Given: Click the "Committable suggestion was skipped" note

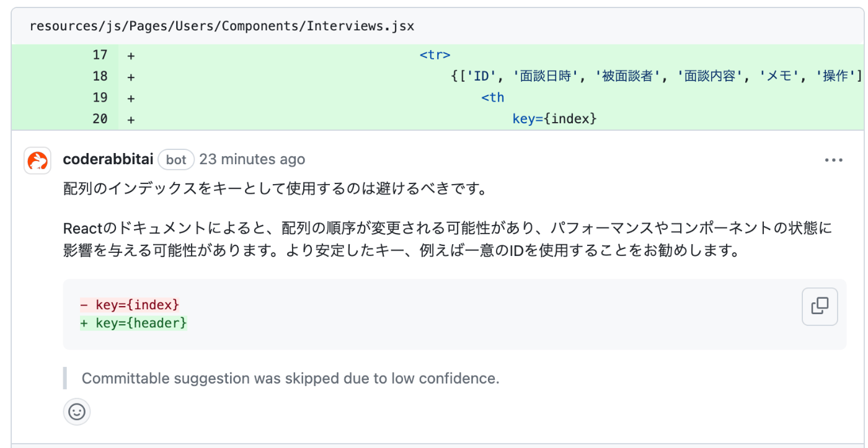Looking at the screenshot, I should point(290,379).
